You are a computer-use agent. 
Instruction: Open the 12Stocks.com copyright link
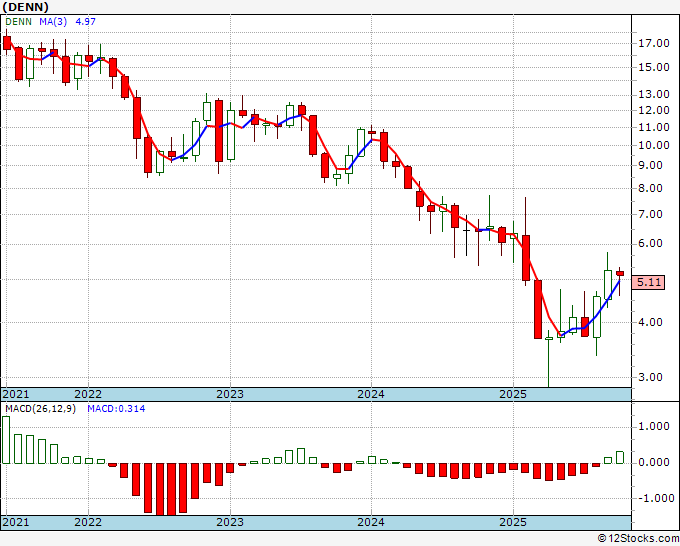point(639,539)
